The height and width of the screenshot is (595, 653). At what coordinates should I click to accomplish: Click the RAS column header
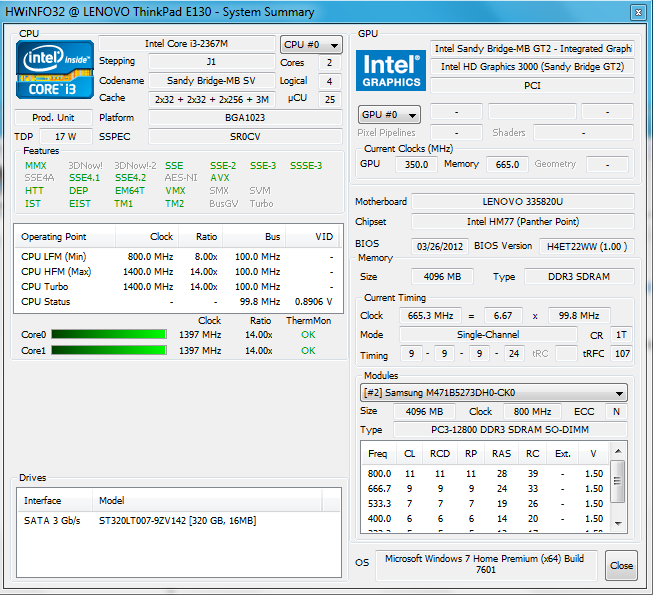tap(501, 453)
